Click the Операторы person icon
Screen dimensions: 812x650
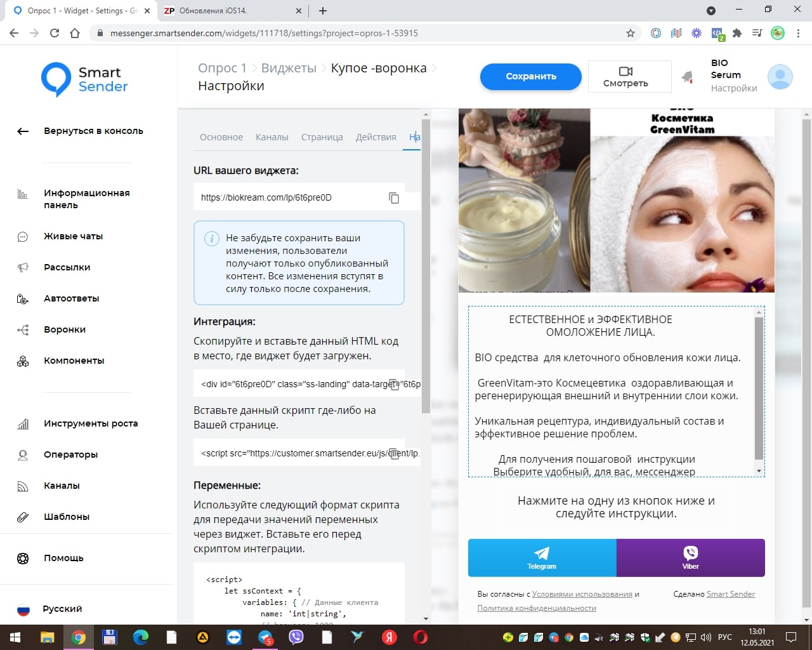(x=23, y=455)
